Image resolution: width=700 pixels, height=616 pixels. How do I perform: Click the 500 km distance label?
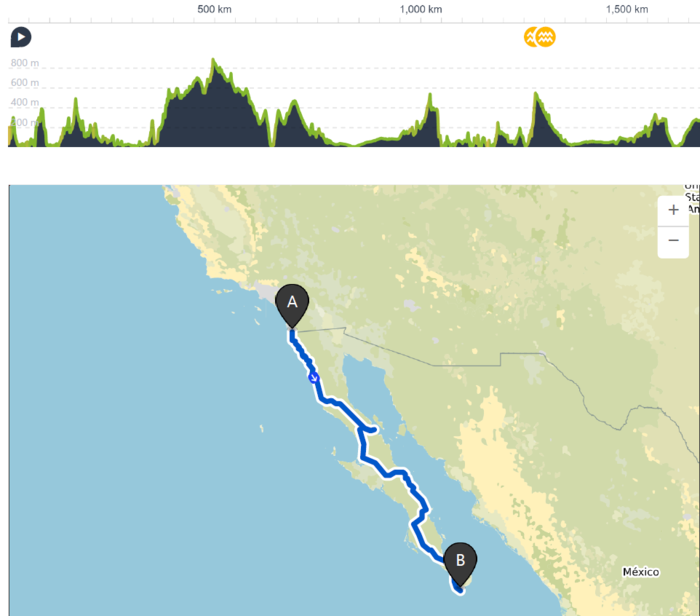coord(214,9)
